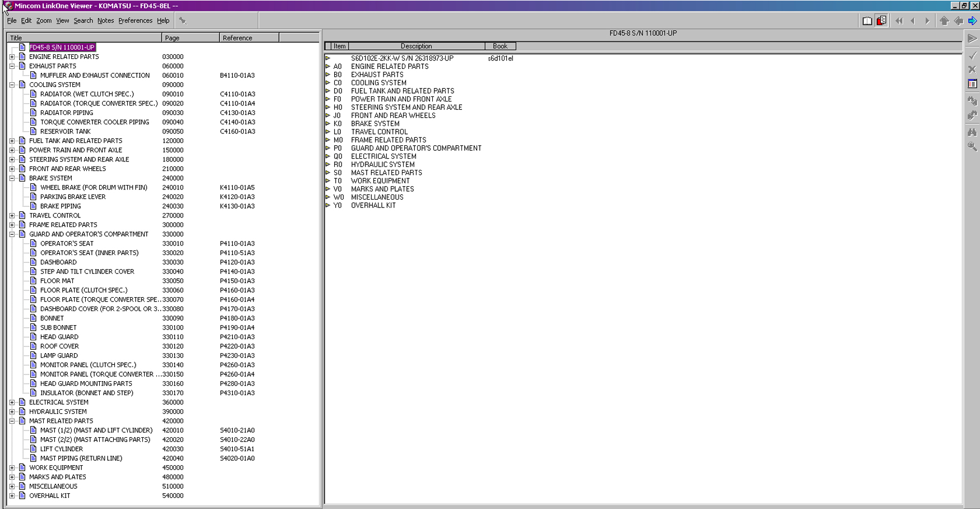Viewport: 980px width, 509px height.
Task: Click the magnifying glass icon in sidebar
Action: 972,146
